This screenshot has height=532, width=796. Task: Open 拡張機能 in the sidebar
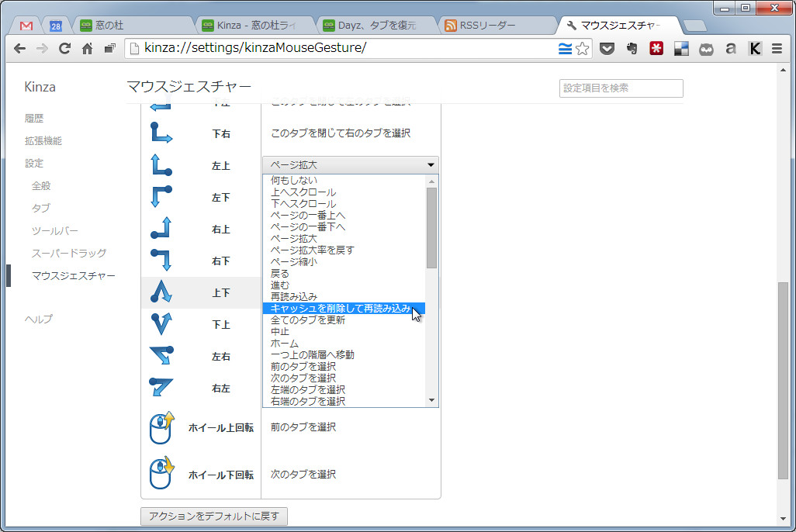[43, 140]
